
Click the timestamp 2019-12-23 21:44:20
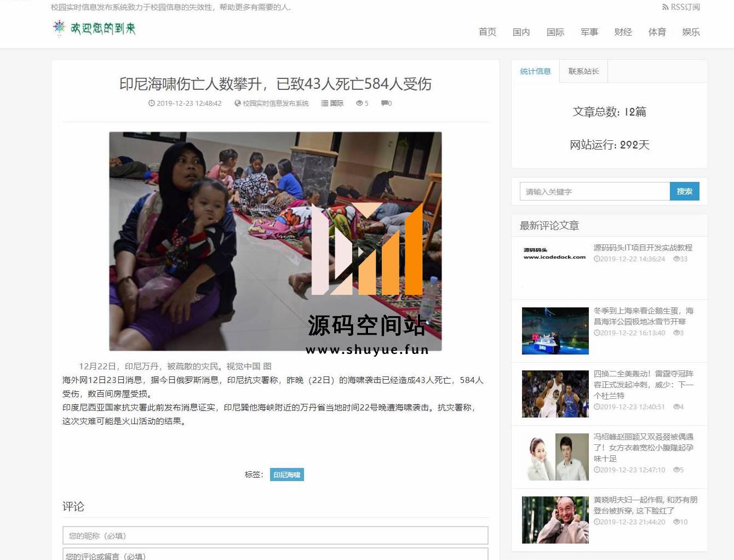pos(633,522)
